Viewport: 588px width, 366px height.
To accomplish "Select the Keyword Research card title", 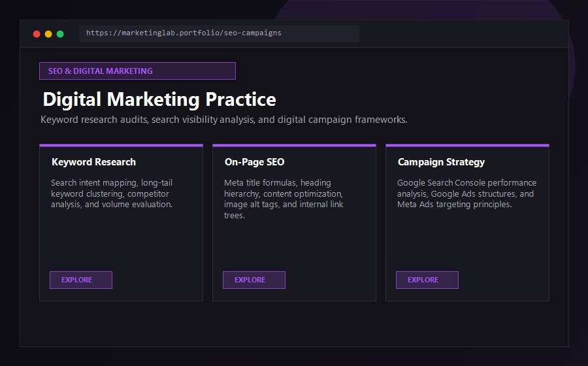I will tap(93, 162).
